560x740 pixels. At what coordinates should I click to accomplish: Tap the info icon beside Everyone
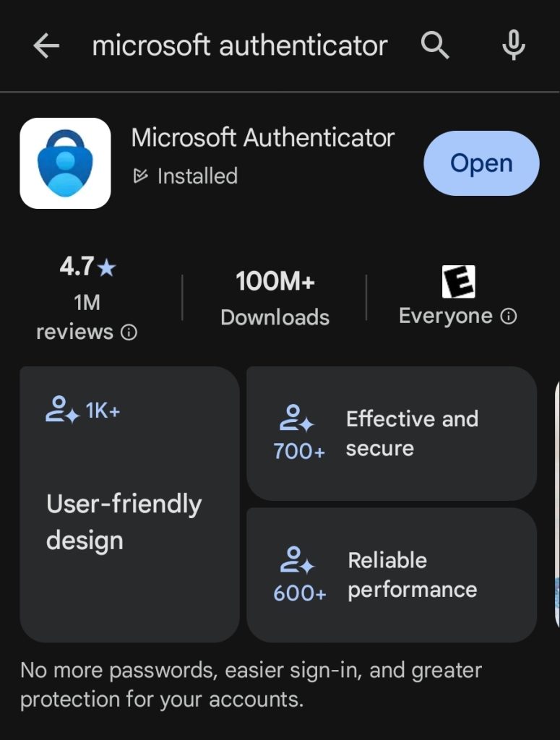pyautogui.click(x=509, y=317)
